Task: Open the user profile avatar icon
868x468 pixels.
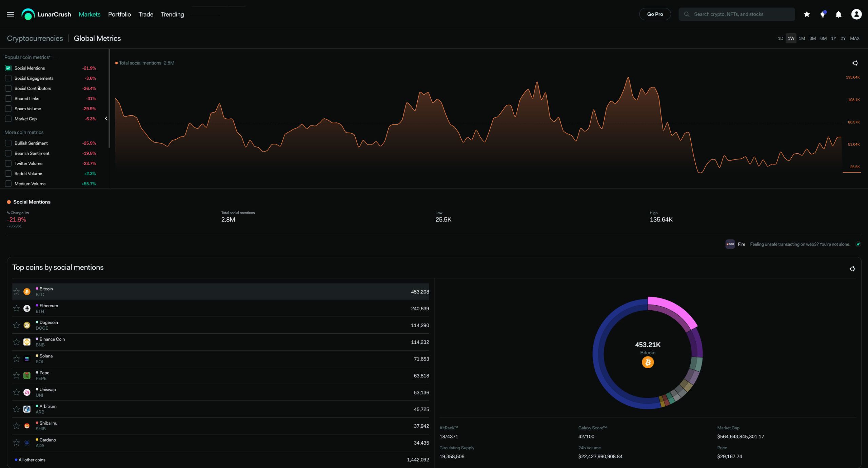Action: click(856, 14)
